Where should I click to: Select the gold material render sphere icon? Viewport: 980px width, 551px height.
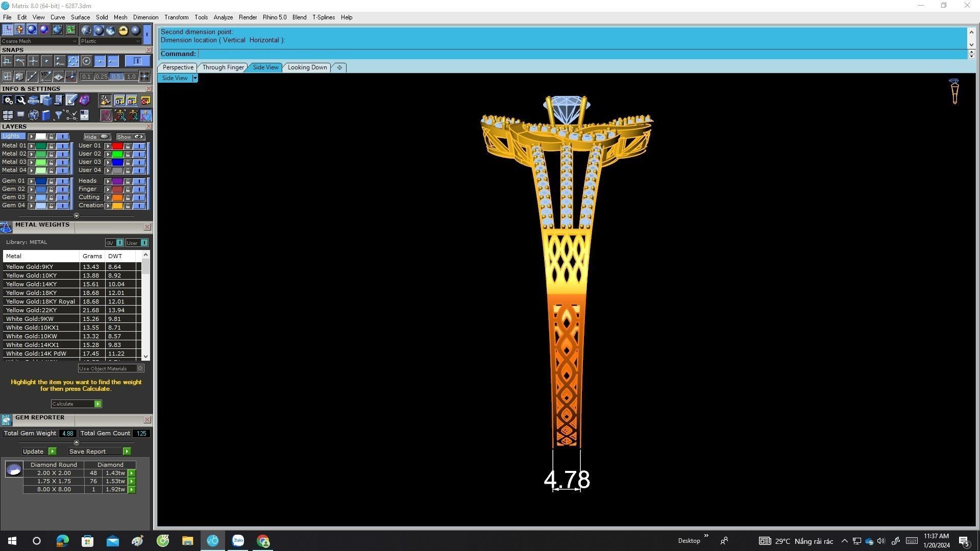(123, 30)
